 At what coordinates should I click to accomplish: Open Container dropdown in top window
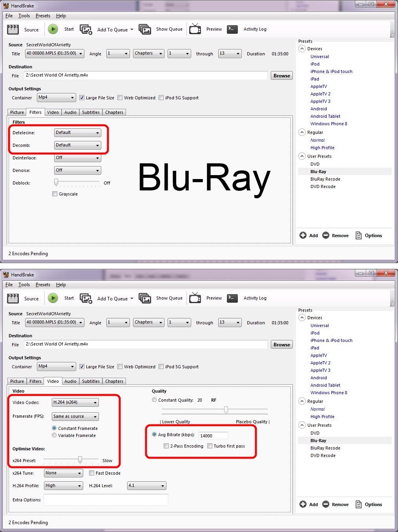coord(56,97)
